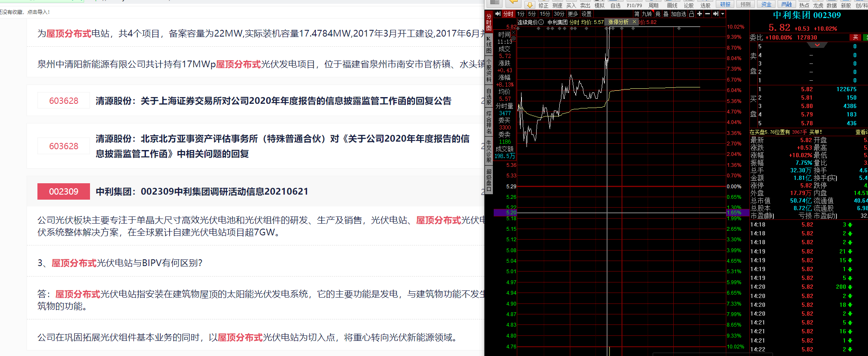
Task: Click the plus zoom-in icon in chart toolbar
Action: point(700,14)
